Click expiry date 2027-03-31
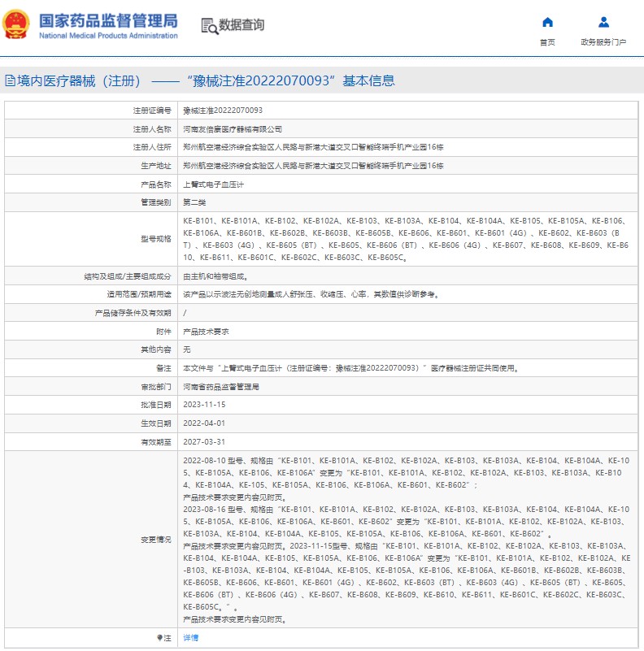644x651 pixels. click(204, 442)
